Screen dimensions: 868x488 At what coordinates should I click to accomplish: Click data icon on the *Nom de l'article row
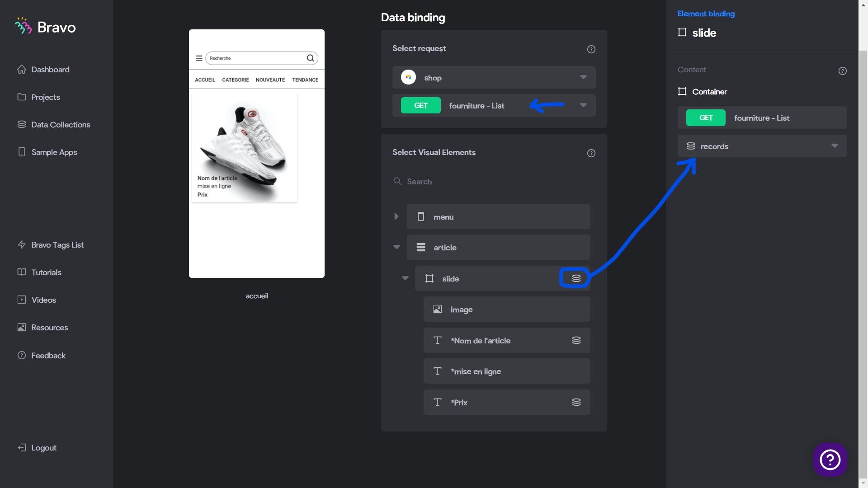576,340
